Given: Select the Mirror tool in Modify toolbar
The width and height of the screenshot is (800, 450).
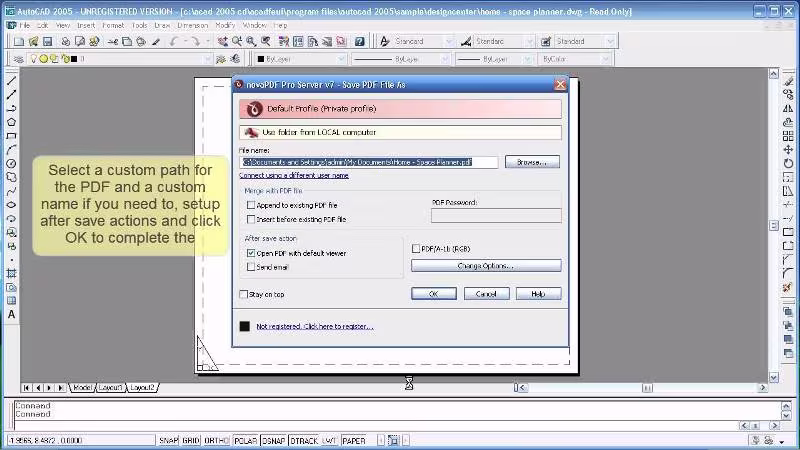Looking at the screenshot, I should pyautogui.click(x=788, y=108).
